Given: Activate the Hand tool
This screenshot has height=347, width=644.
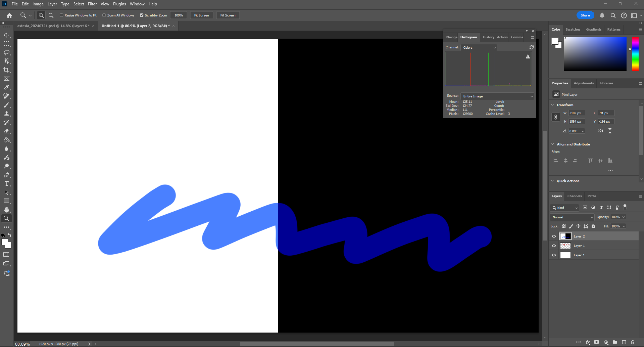Looking at the screenshot, I should 6,210.
